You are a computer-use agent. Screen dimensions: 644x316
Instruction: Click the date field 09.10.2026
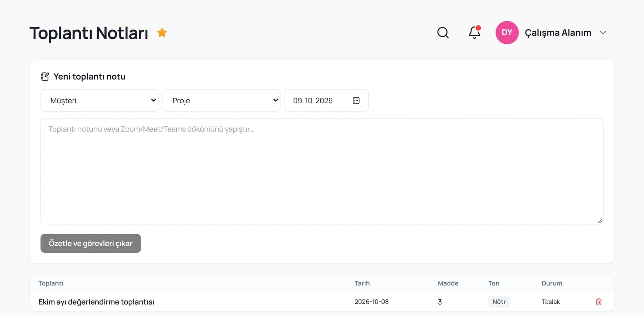point(327,100)
